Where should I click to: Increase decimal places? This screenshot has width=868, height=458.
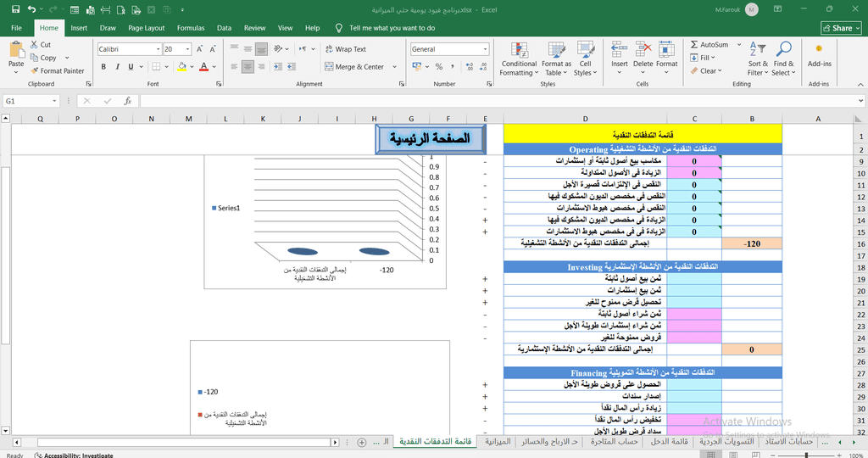tap(470, 66)
